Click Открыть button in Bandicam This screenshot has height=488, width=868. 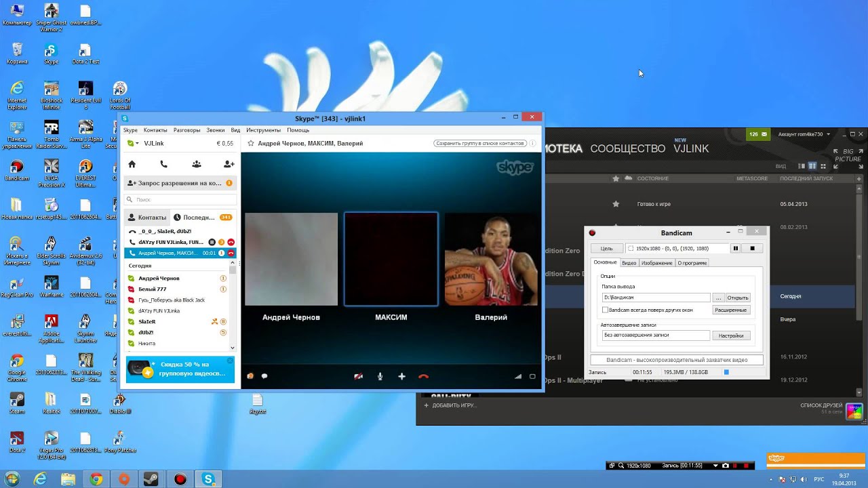[x=738, y=298]
